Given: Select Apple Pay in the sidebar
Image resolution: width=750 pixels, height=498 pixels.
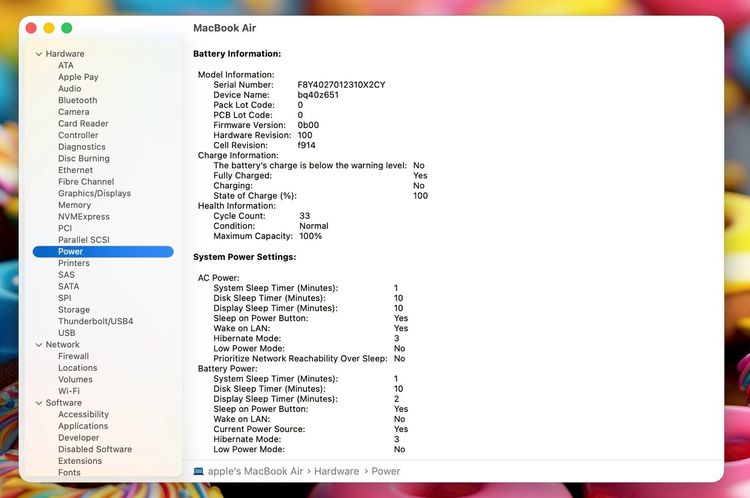Looking at the screenshot, I should tap(78, 77).
